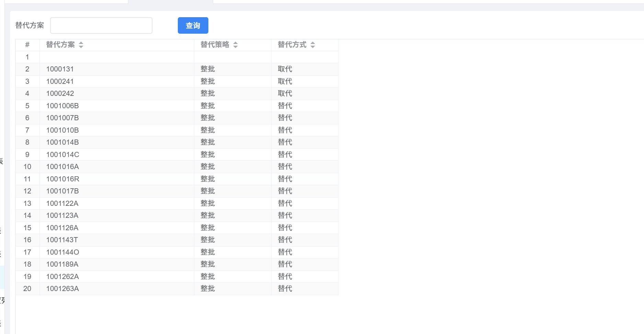The width and height of the screenshot is (644, 334).
Task: Select row with scheme 1000241
Action: [x=60, y=81]
